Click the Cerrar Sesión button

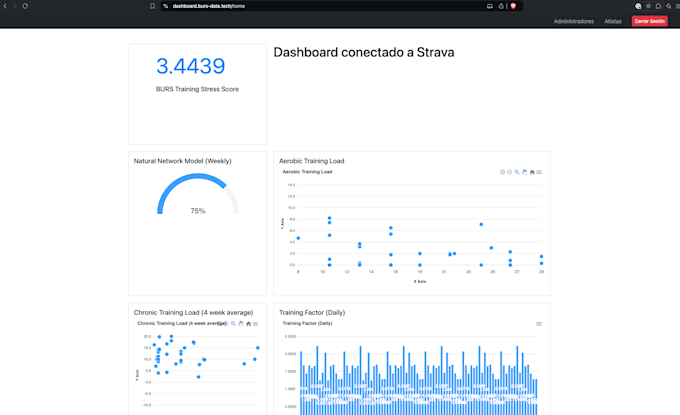point(649,21)
